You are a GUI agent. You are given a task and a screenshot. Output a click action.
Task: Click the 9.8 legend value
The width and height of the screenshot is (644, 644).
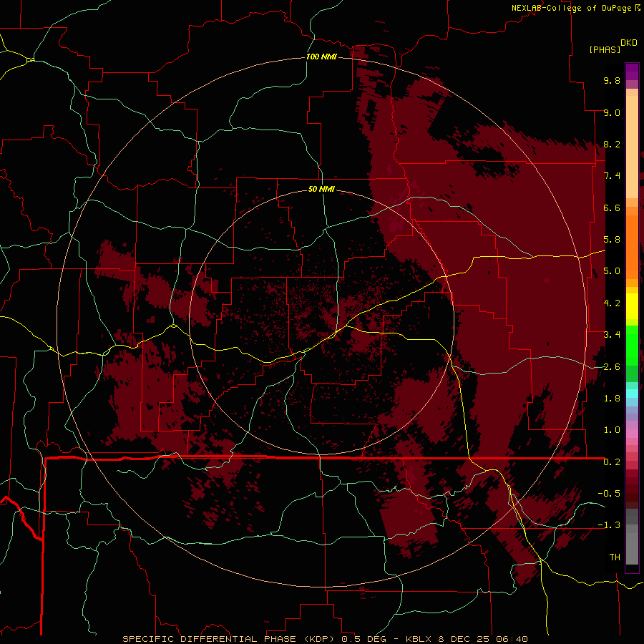point(612,80)
